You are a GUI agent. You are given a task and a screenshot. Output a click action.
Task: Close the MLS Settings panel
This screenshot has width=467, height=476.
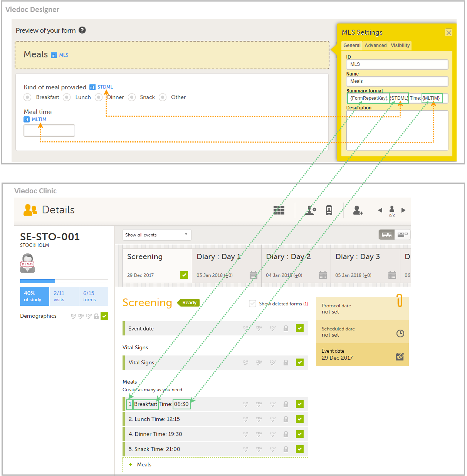449,33
